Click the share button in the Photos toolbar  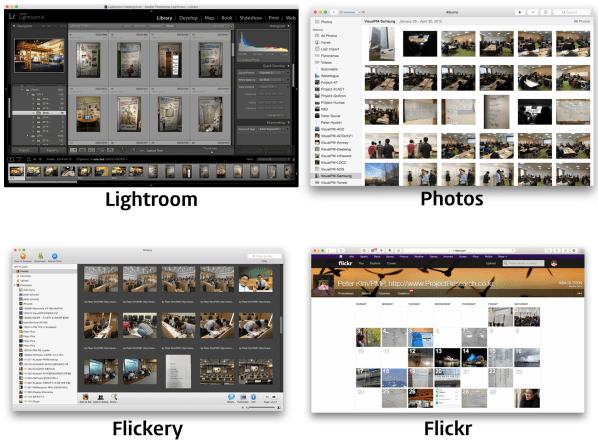click(x=546, y=12)
